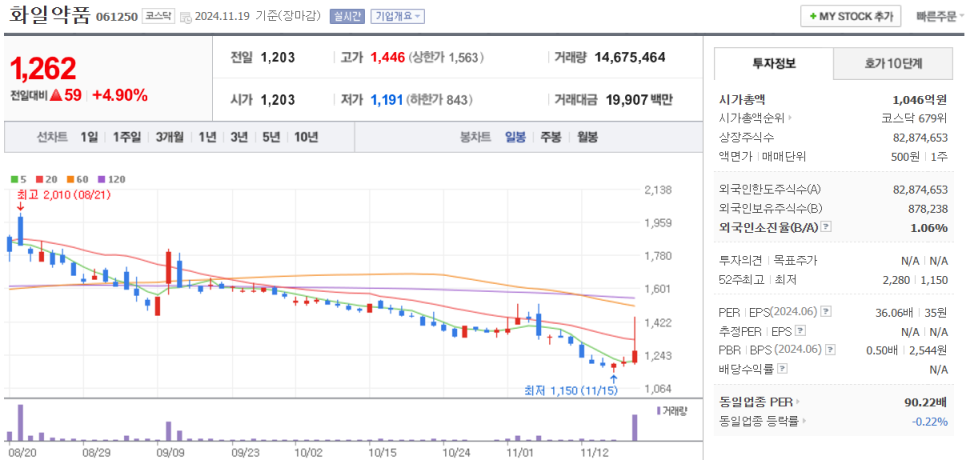This screenshot has height=460, width=966.
Task: Click the 시가총액 value 1,046억원
Action: coord(920,99)
